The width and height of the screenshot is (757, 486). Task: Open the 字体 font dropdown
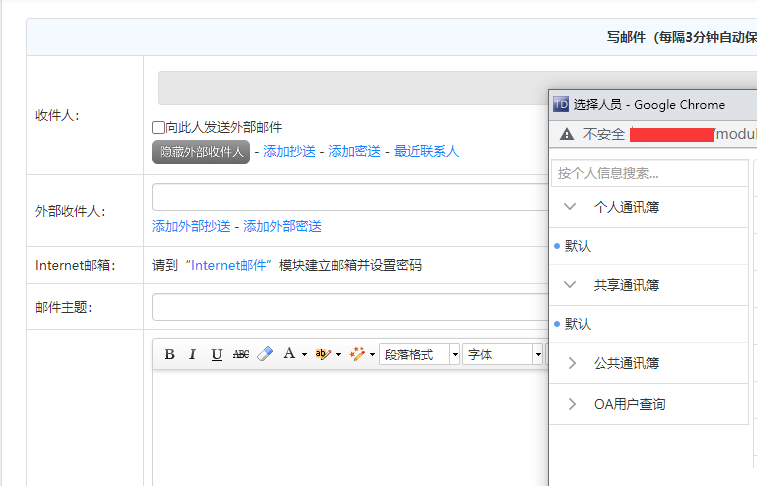(x=502, y=354)
